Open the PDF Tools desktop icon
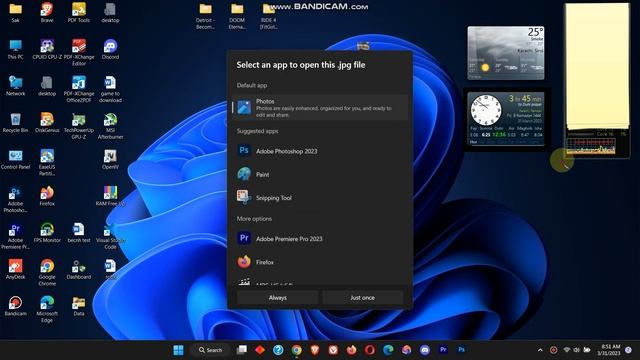640x360 pixels. pyautogui.click(x=79, y=13)
